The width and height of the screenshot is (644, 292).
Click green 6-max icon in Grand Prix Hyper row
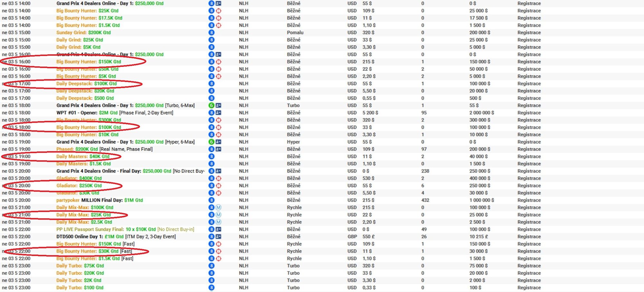point(212,142)
